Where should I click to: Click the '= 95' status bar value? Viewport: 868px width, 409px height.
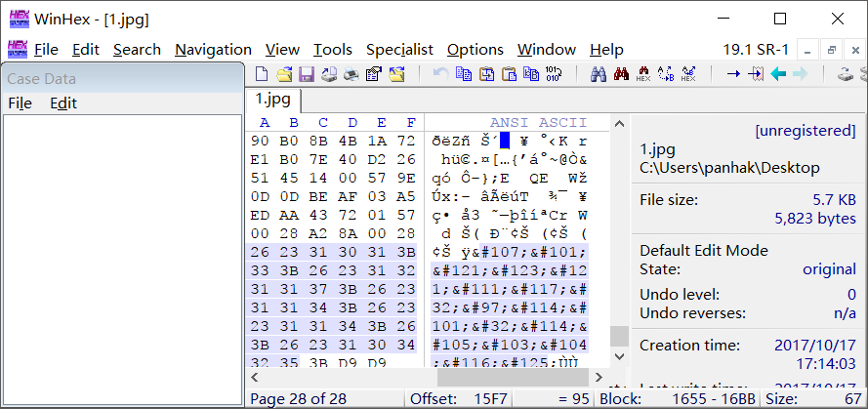tap(574, 399)
